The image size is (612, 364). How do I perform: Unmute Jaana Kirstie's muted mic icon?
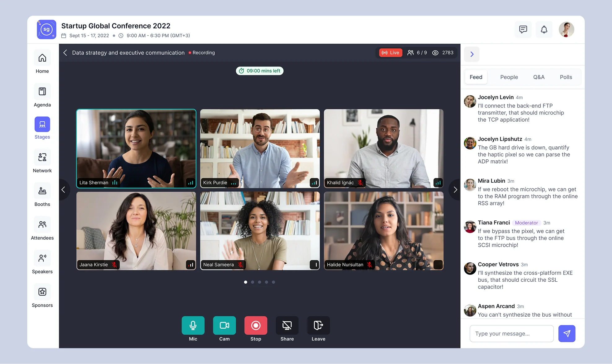pyautogui.click(x=114, y=265)
